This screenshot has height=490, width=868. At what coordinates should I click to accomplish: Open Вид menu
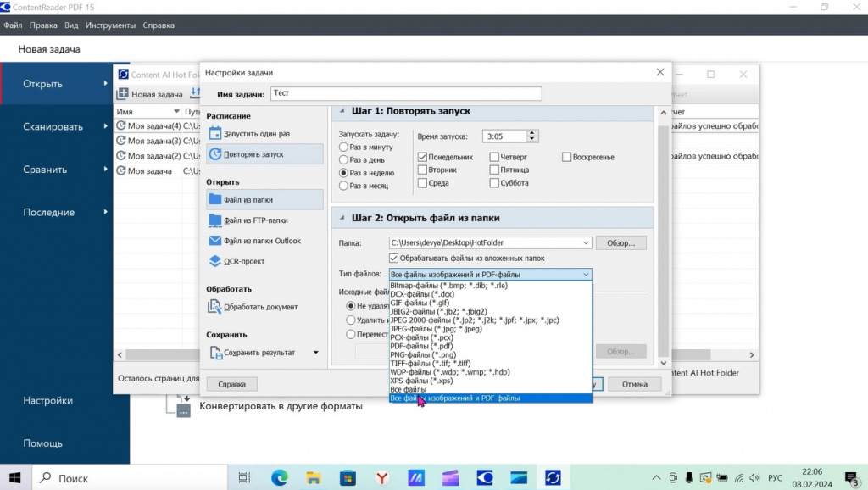pyautogui.click(x=71, y=25)
